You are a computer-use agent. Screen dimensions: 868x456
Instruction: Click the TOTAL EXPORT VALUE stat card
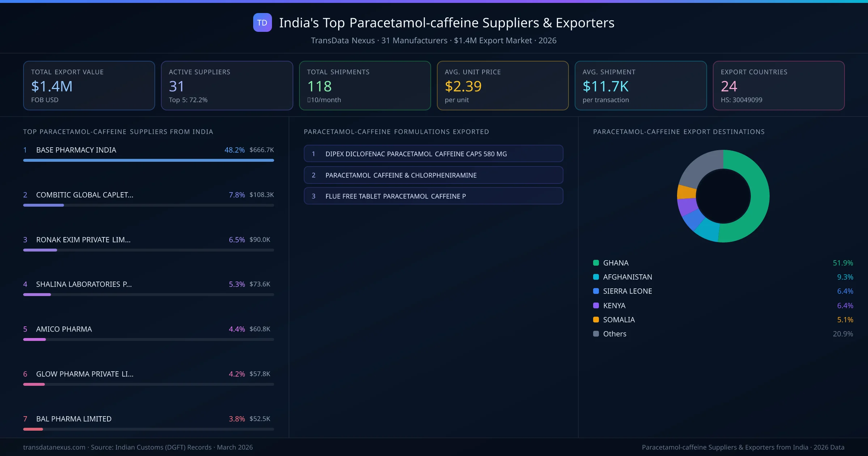tap(89, 85)
